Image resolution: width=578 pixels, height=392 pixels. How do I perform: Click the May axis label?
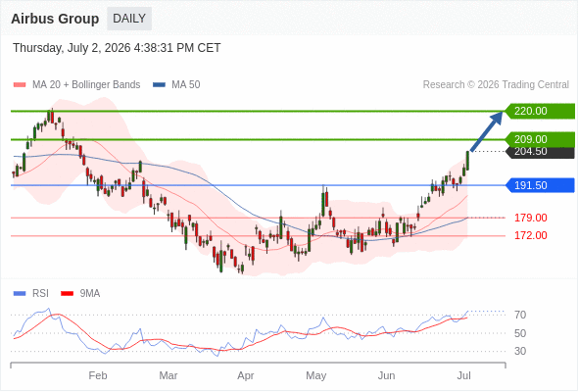(x=315, y=375)
